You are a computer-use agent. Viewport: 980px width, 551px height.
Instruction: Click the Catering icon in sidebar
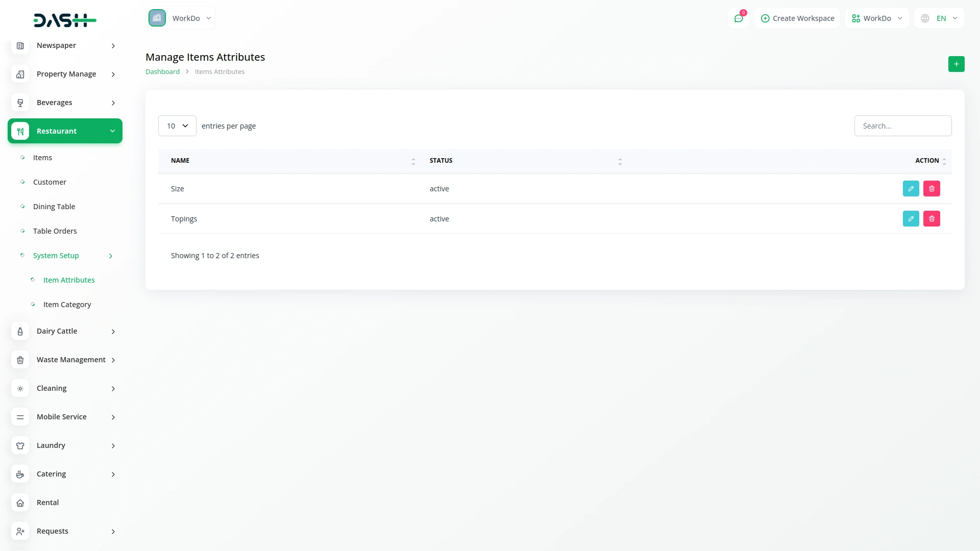tap(20, 474)
